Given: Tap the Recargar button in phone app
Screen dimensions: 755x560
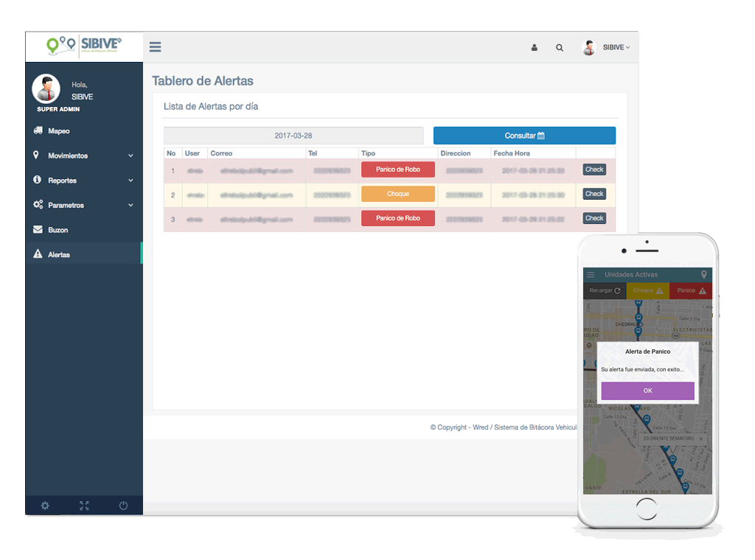Looking at the screenshot, I should 605,290.
